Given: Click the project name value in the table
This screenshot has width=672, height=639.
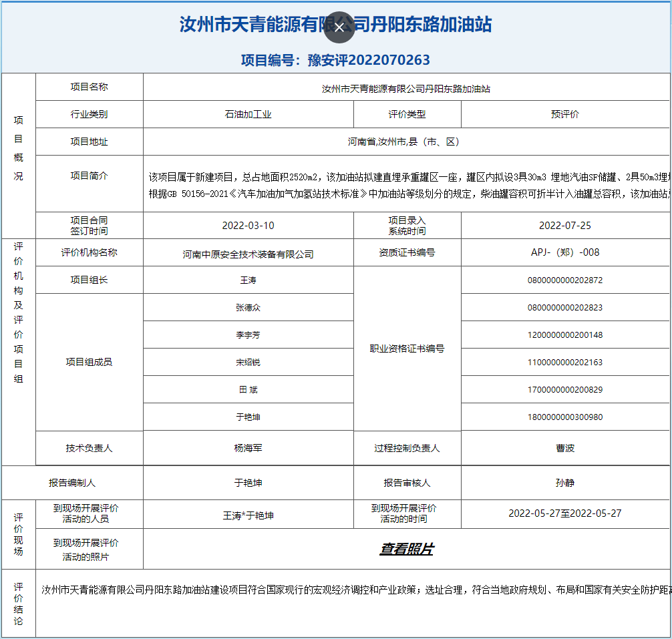Looking at the screenshot, I should coord(406,89).
